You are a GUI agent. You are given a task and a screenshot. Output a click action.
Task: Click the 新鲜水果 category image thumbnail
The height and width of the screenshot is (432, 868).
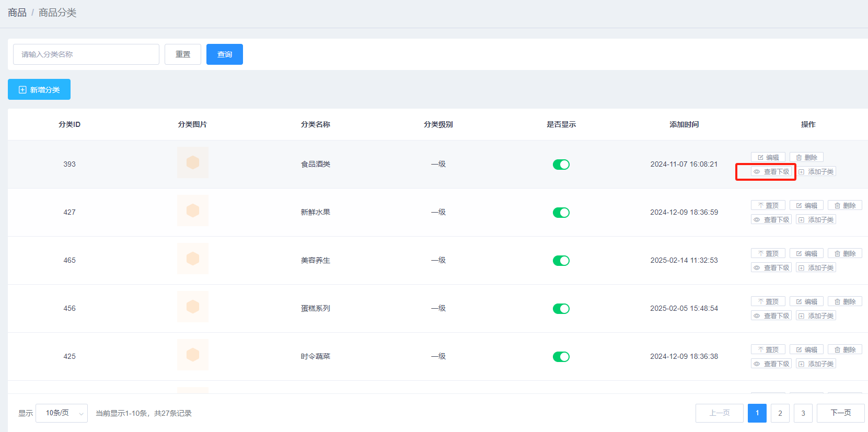click(x=192, y=211)
